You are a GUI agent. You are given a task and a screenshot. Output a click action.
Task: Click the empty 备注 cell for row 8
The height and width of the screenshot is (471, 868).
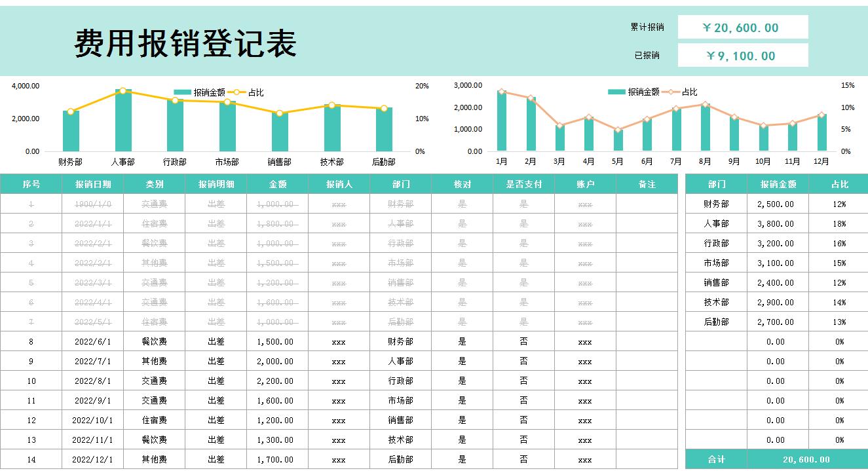point(647,341)
